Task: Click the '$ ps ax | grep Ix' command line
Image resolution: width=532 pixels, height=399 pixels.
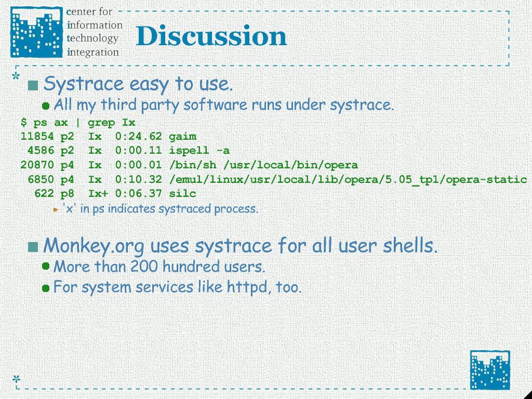Action: tap(78, 123)
